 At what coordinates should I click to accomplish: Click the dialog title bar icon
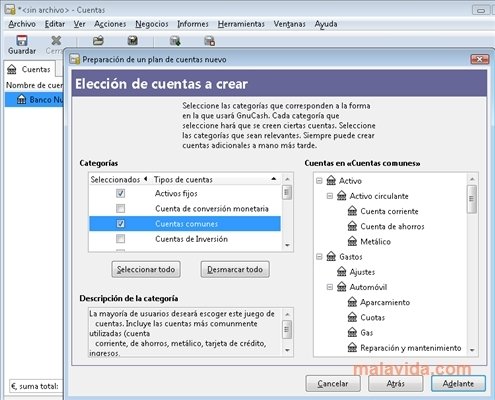(75, 59)
